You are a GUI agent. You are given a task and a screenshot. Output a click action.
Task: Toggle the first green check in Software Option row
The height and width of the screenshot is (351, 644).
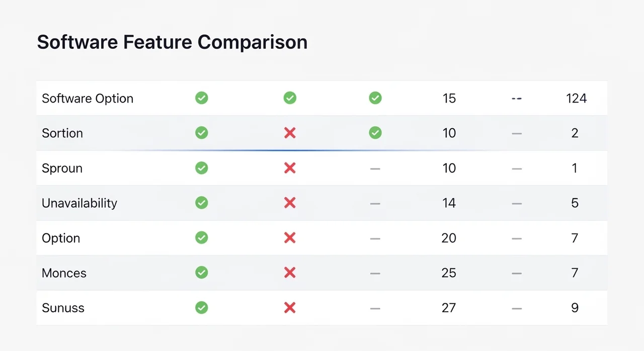202,98
